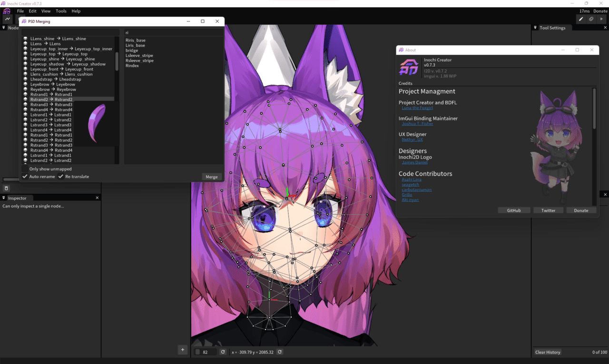Click the Inochi Creator logo in the menu bar

coord(7,11)
